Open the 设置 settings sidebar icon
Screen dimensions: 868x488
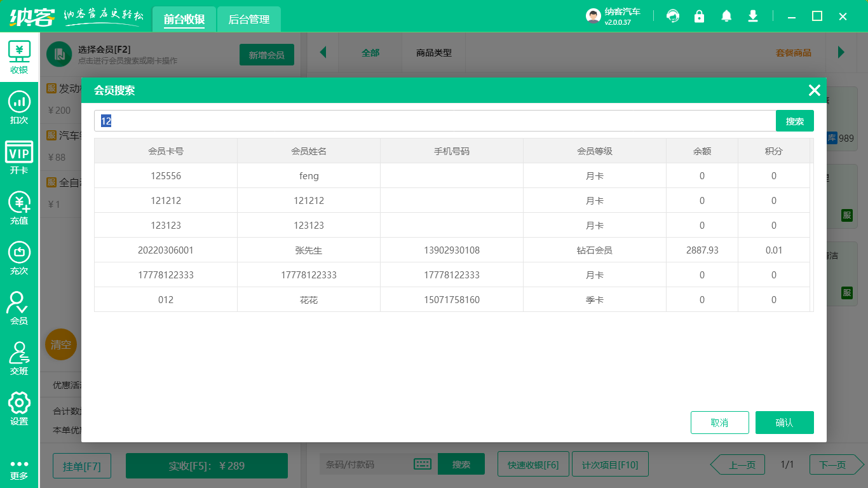pyautogui.click(x=19, y=407)
